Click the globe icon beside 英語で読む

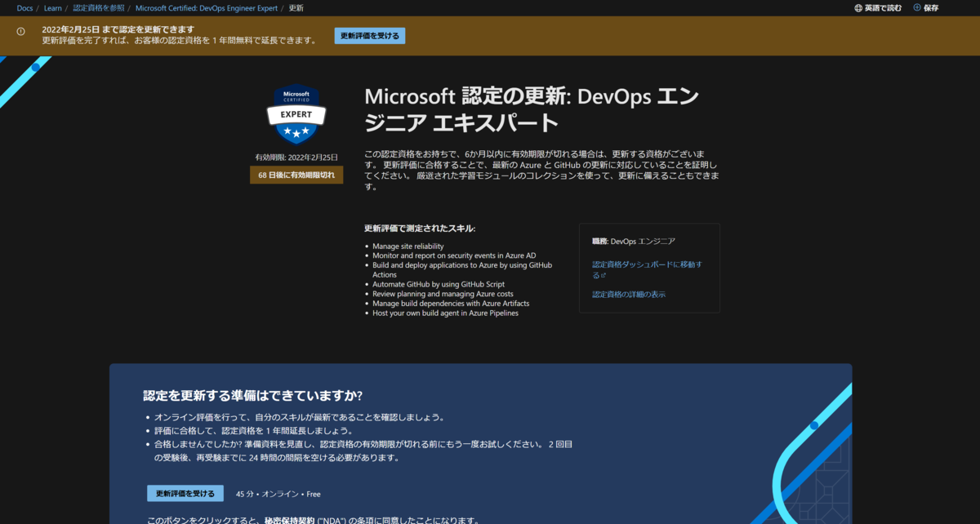pyautogui.click(x=858, y=8)
